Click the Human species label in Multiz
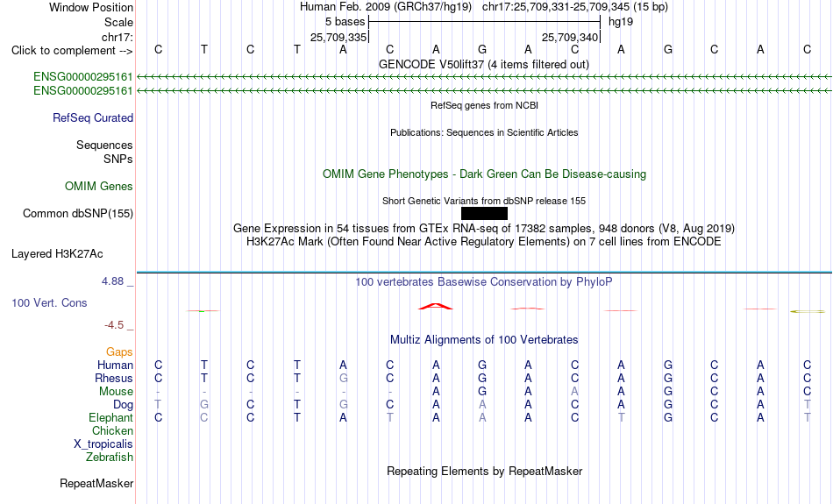 [115, 365]
